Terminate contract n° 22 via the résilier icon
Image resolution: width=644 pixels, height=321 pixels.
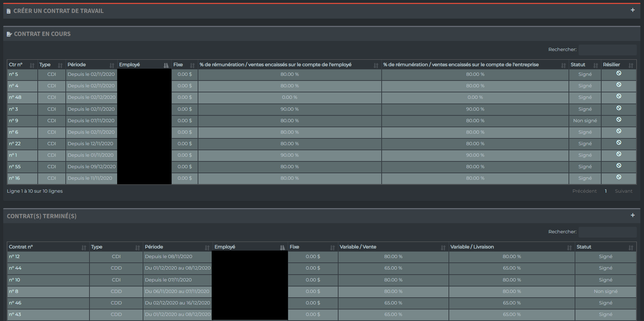click(x=619, y=142)
